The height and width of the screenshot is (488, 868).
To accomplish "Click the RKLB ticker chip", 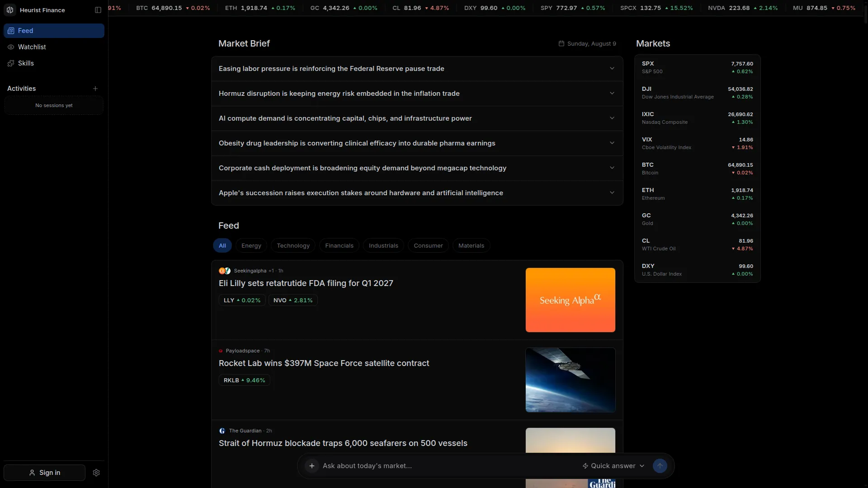I will 245,380.
